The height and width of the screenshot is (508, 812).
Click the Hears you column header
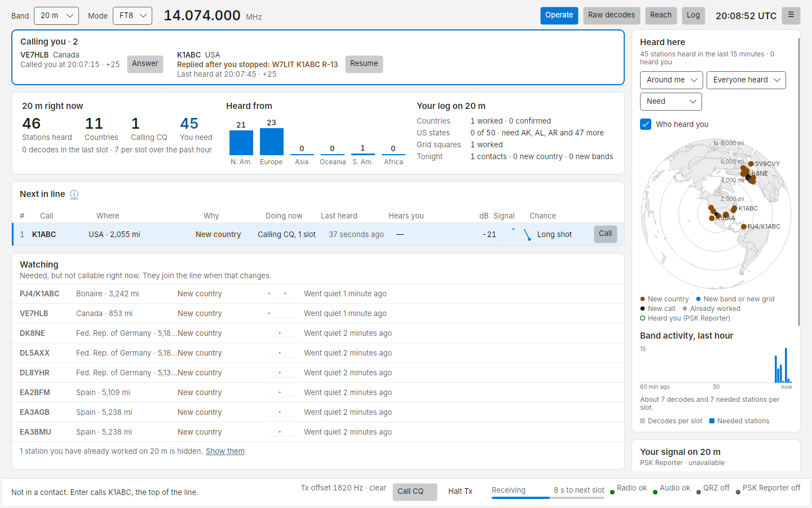coord(406,216)
